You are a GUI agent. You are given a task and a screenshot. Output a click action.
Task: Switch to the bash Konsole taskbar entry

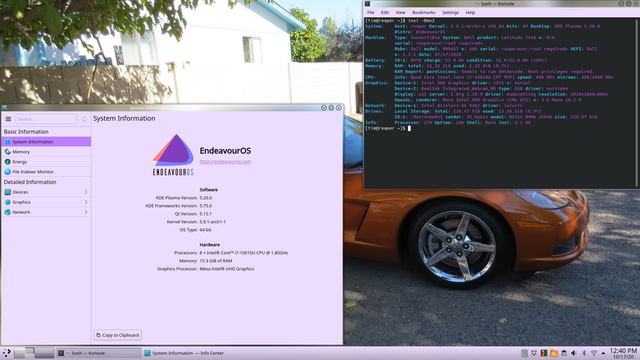coord(98,353)
